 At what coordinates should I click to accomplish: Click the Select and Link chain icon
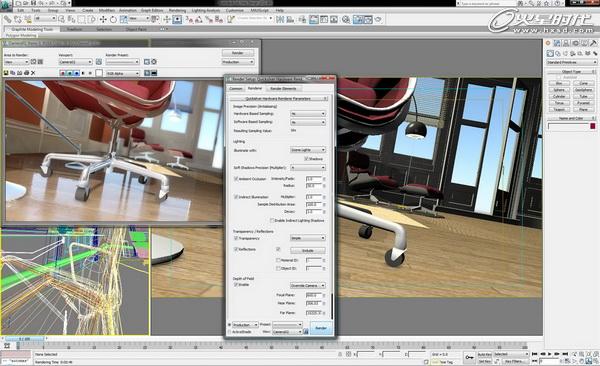coord(7,19)
